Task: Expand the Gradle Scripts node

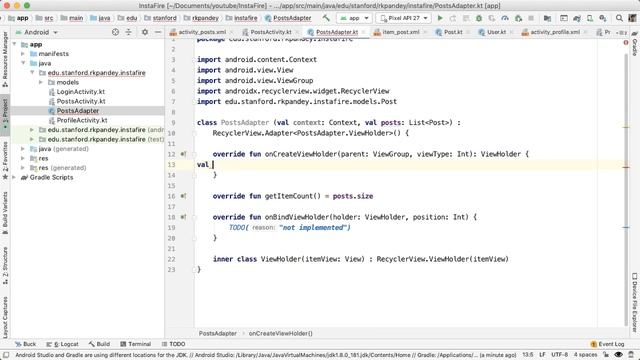Action: pos(15,177)
